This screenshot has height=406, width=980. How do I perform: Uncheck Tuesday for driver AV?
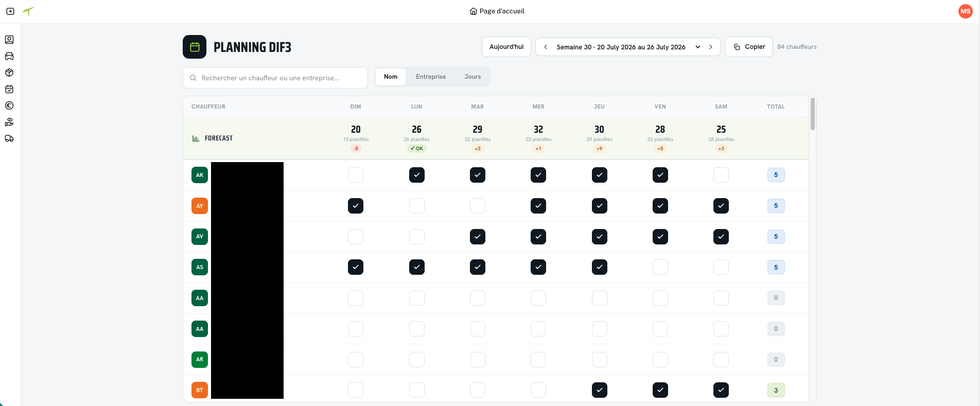coord(478,237)
